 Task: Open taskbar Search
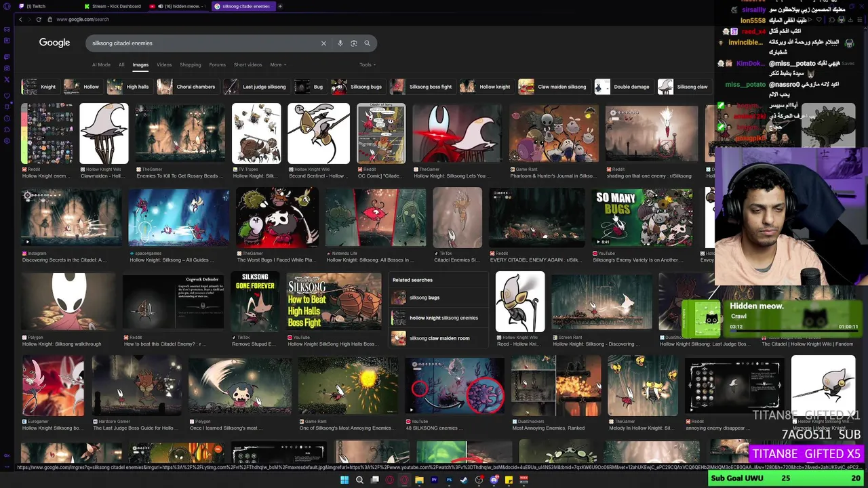click(x=359, y=480)
